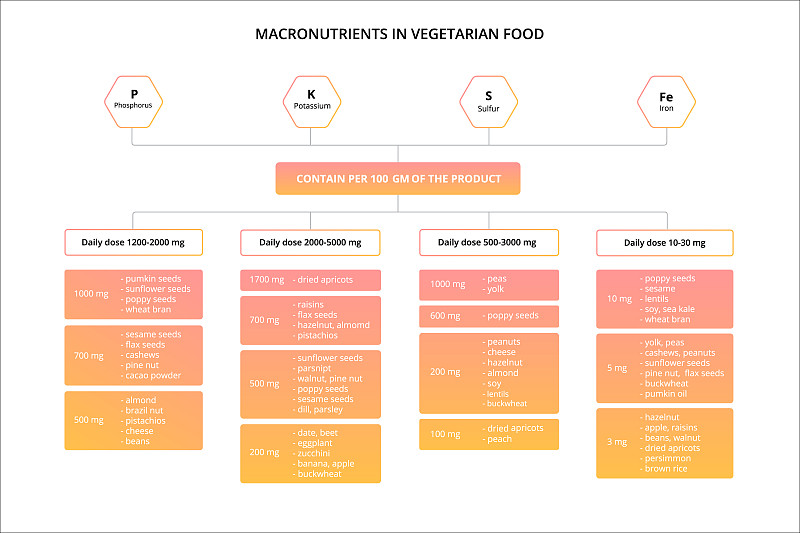Screen dimensions: 800x533
Task: Click the 500 mg almond, brazil nut block
Action: pyautogui.click(x=133, y=420)
